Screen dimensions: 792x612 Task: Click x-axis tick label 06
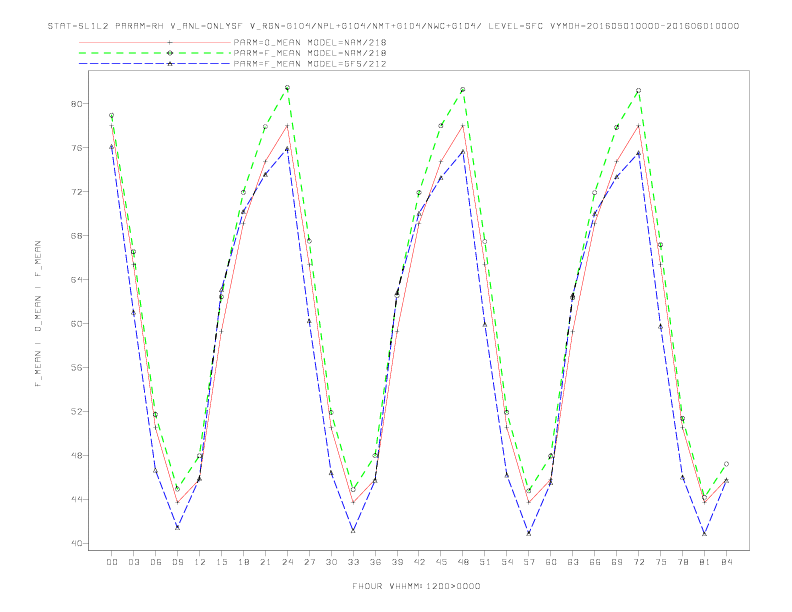pyautogui.click(x=156, y=562)
